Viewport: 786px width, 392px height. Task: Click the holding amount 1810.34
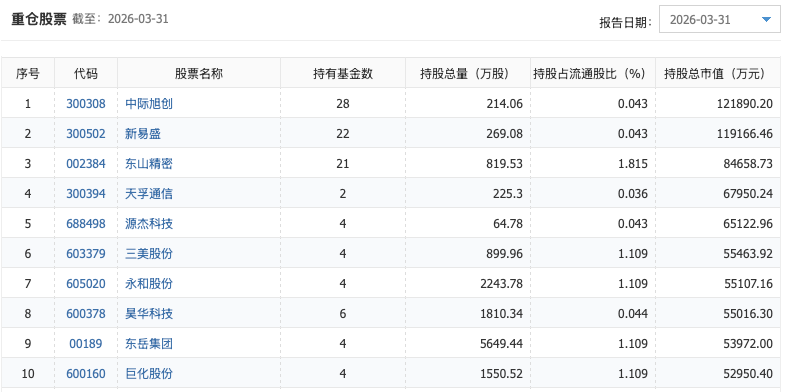click(x=501, y=314)
